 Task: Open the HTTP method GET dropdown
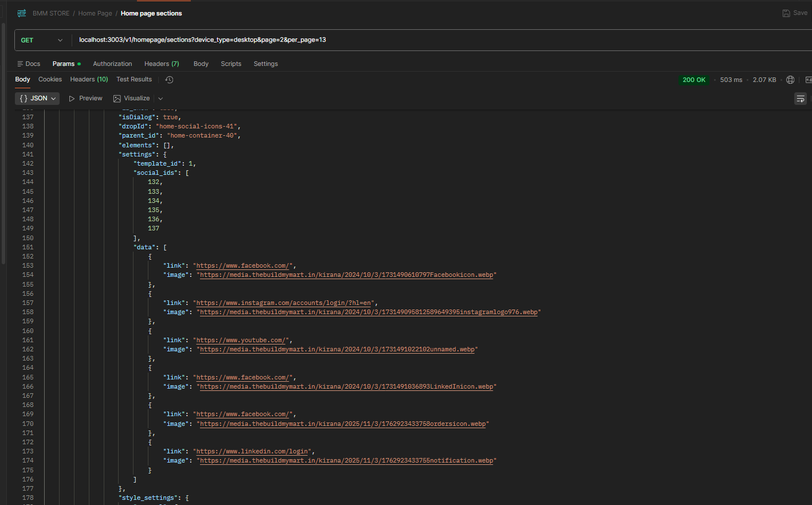(x=42, y=40)
